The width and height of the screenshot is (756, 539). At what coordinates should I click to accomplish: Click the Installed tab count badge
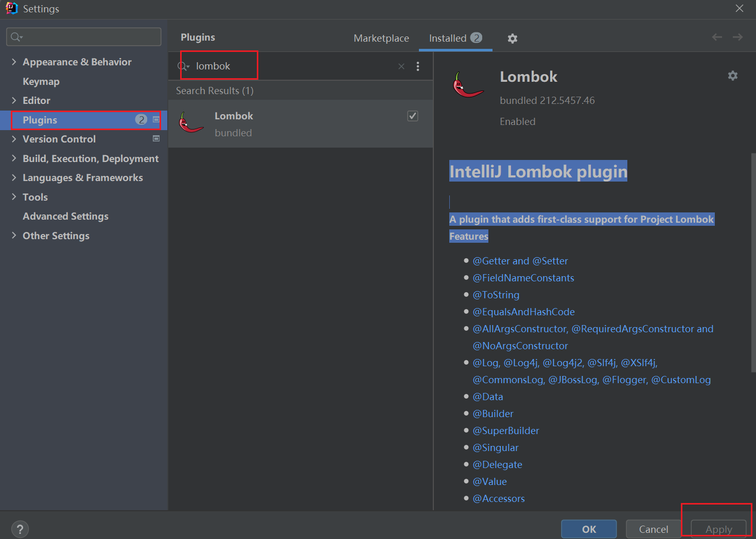point(476,38)
